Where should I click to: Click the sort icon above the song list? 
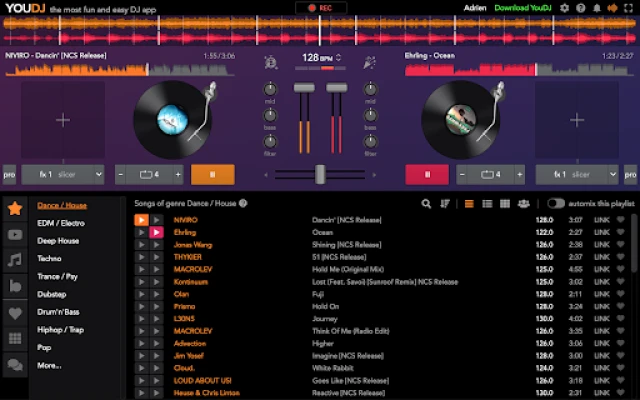[x=445, y=204]
